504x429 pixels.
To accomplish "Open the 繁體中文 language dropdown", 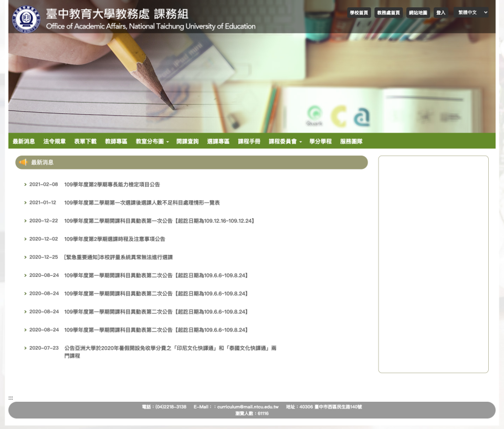I will click(472, 13).
